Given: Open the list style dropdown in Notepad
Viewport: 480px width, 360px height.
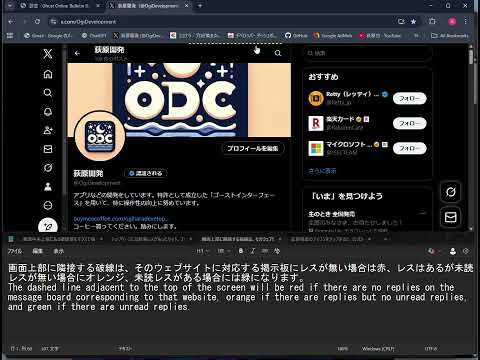Looking at the screenshot, I should (x=223, y=251).
